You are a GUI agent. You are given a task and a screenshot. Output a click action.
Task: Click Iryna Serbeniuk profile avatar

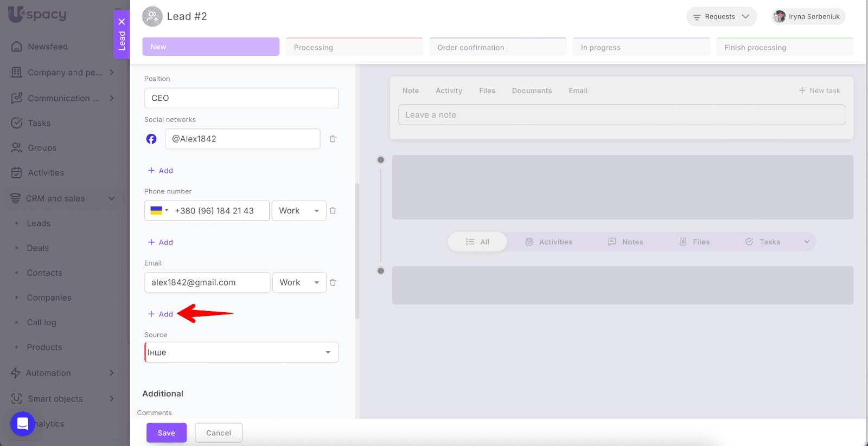tap(780, 17)
